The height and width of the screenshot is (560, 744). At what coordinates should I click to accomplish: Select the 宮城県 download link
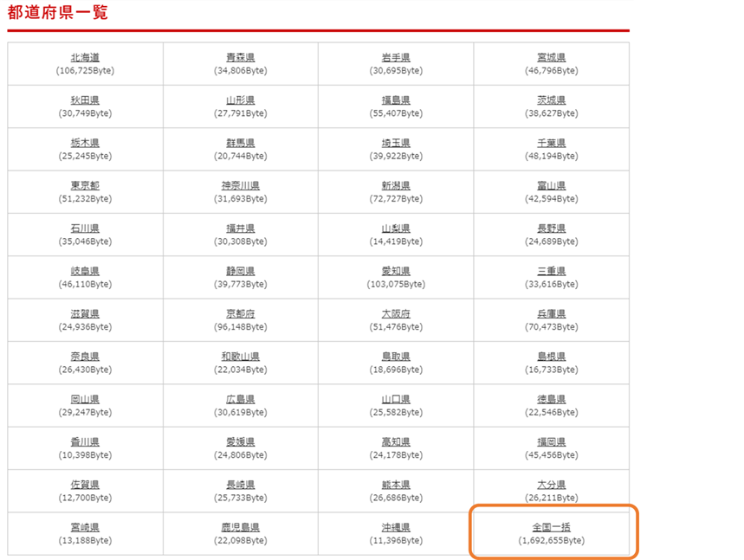[551, 58]
